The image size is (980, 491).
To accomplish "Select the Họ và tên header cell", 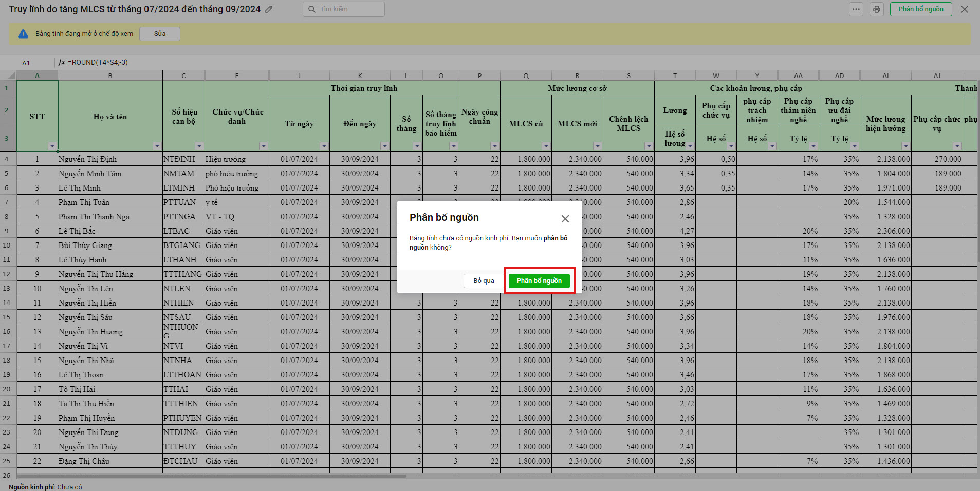I will 110,116.
